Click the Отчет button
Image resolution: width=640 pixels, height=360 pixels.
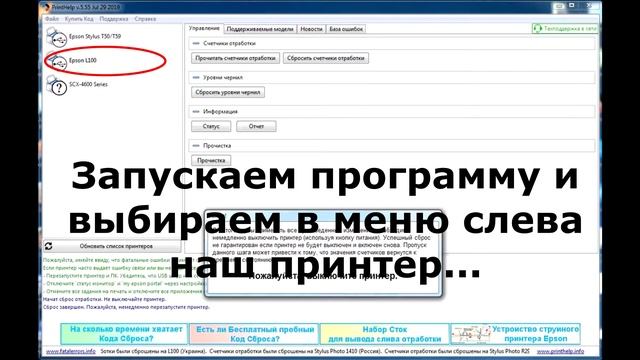[256, 127]
